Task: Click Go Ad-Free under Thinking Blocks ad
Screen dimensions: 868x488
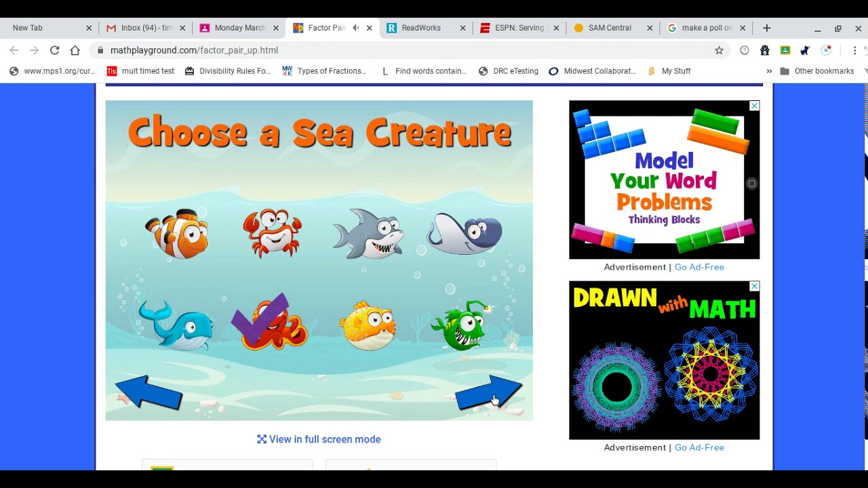Action: coord(699,267)
